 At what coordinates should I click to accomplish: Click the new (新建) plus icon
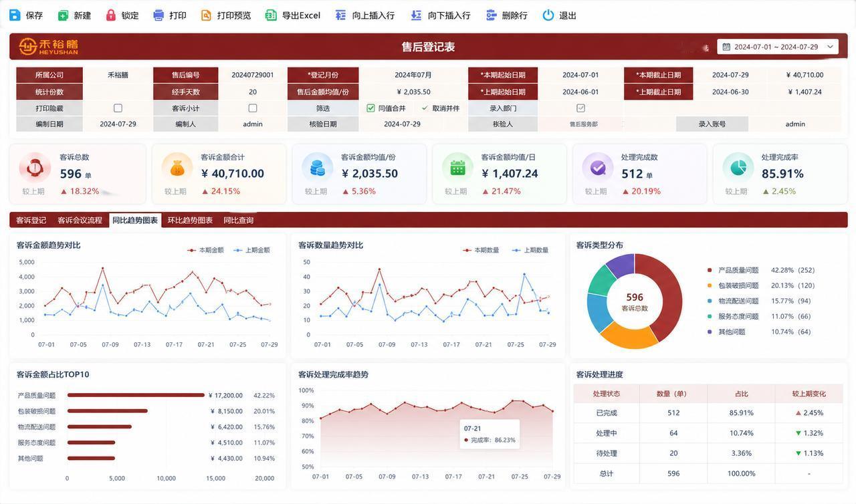63,15
